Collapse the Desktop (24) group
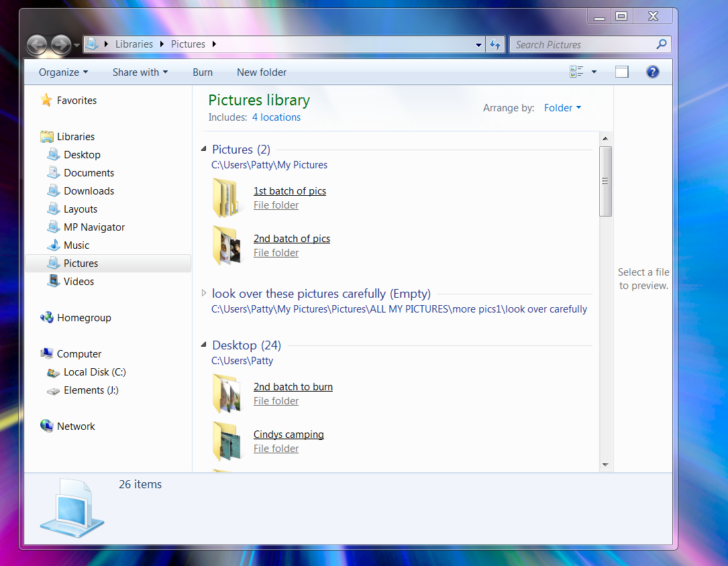The width and height of the screenshot is (728, 566). pos(203,345)
